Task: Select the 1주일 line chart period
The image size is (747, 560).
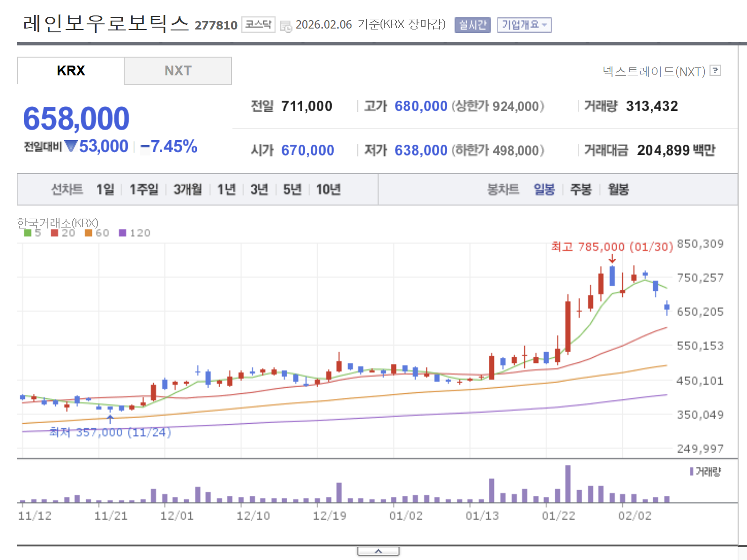Action: tap(144, 189)
